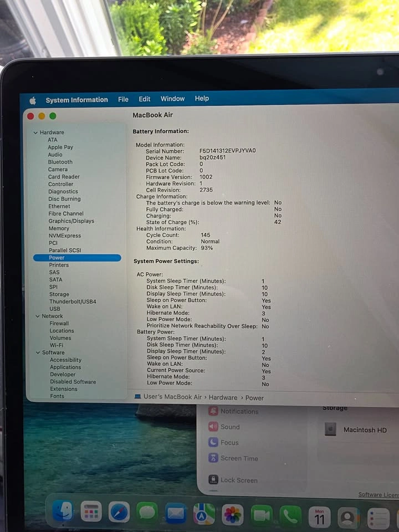Select Camera in the sidebar
The width and height of the screenshot is (399, 532).
[x=58, y=170]
